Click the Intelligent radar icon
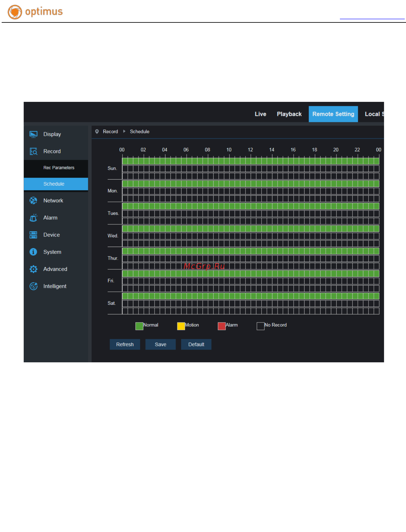Image resolution: width=406 pixels, height=532 pixels. tap(33, 286)
